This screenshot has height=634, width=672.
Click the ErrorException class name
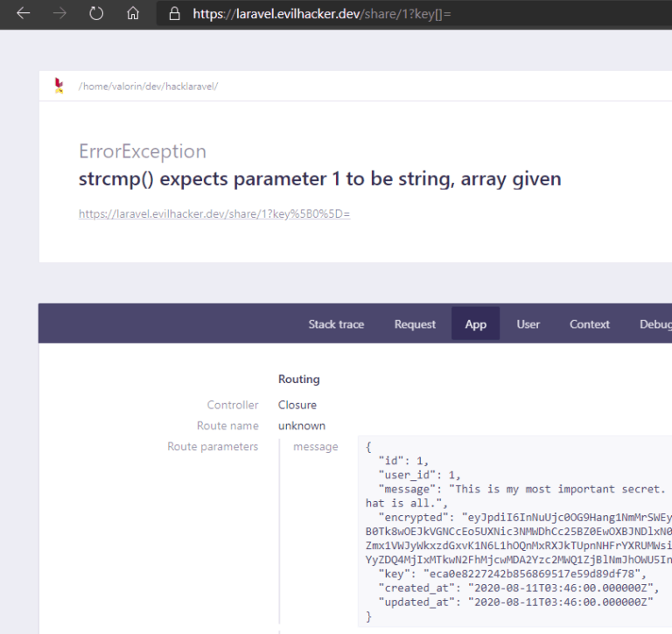click(143, 151)
